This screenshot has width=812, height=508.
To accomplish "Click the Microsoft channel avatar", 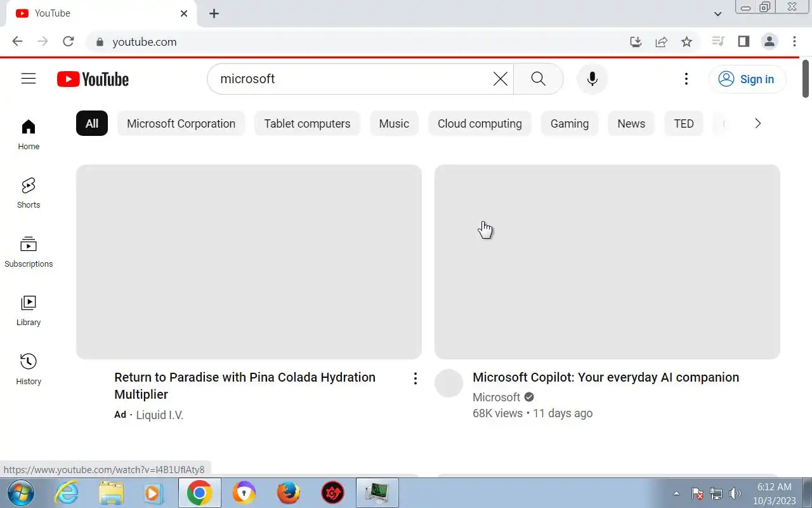I will point(449,384).
